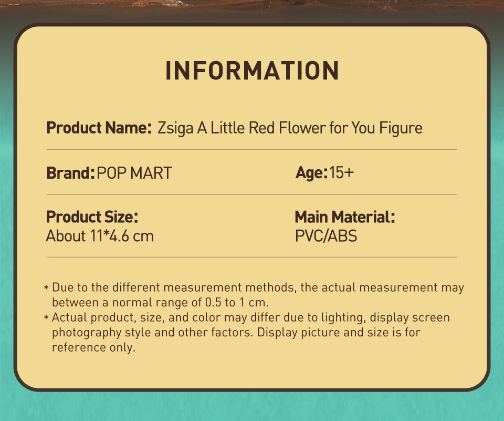504x421 pixels.
Task: Click the asterisk before 'Actual product'
Action: point(47,319)
